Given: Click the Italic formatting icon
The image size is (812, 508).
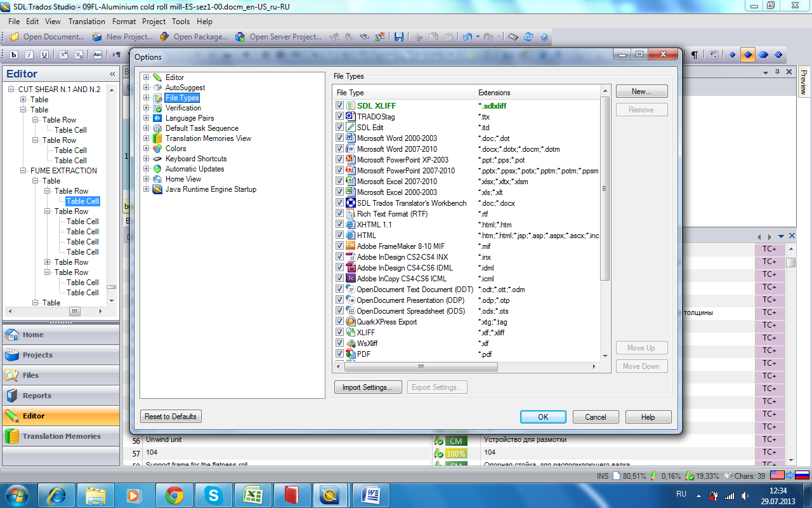Looking at the screenshot, I should [x=29, y=55].
